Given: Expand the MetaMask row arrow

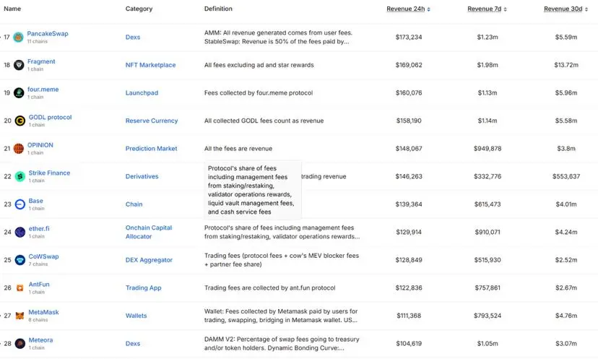Looking at the screenshot, I should click(2, 316).
